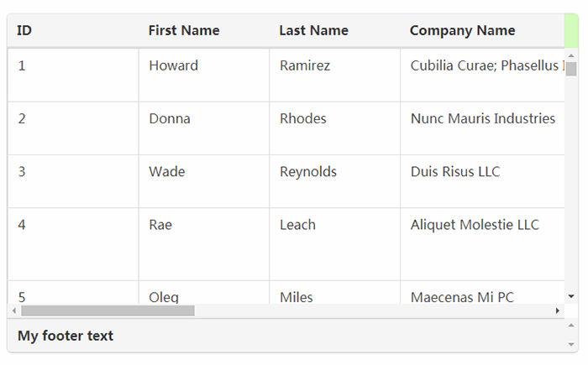The height and width of the screenshot is (365, 588).
Task: Click the footer's scroll down arrow
Action: (x=571, y=345)
